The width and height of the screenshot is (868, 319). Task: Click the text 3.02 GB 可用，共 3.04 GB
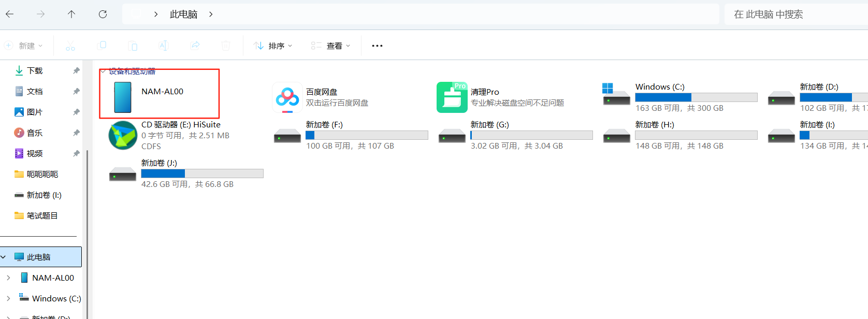point(517,146)
